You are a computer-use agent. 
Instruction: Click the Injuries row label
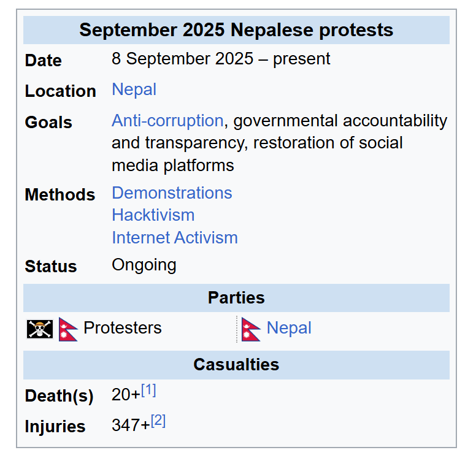tap(55, 427)
